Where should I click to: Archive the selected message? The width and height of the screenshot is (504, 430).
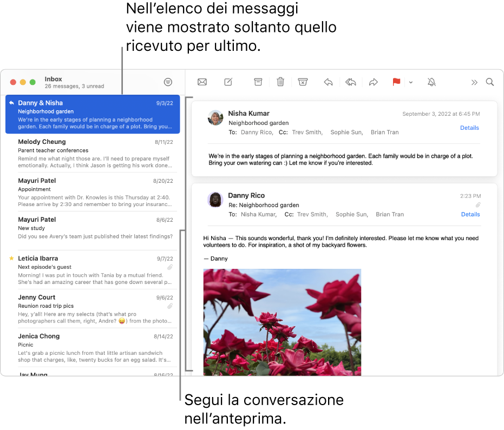tap(258, 82)
